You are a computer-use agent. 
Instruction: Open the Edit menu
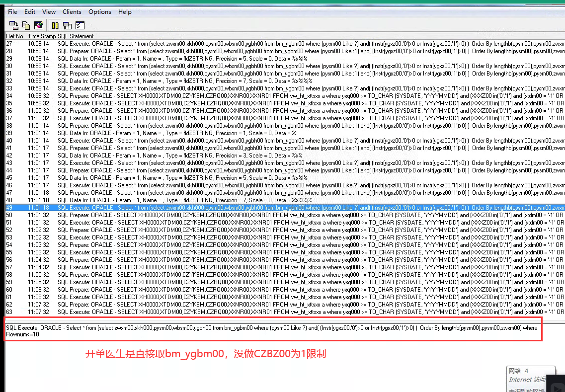pos(30,11)
